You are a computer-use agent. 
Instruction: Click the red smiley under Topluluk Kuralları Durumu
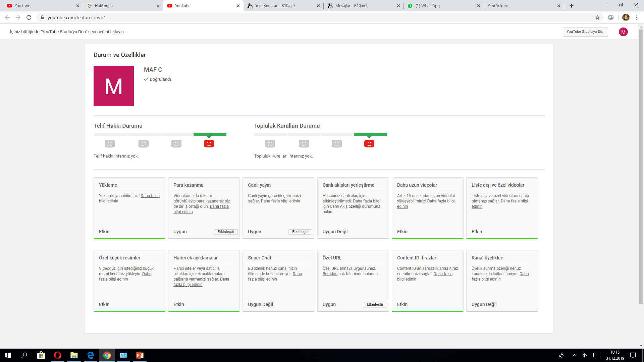(x=369, y=143)
